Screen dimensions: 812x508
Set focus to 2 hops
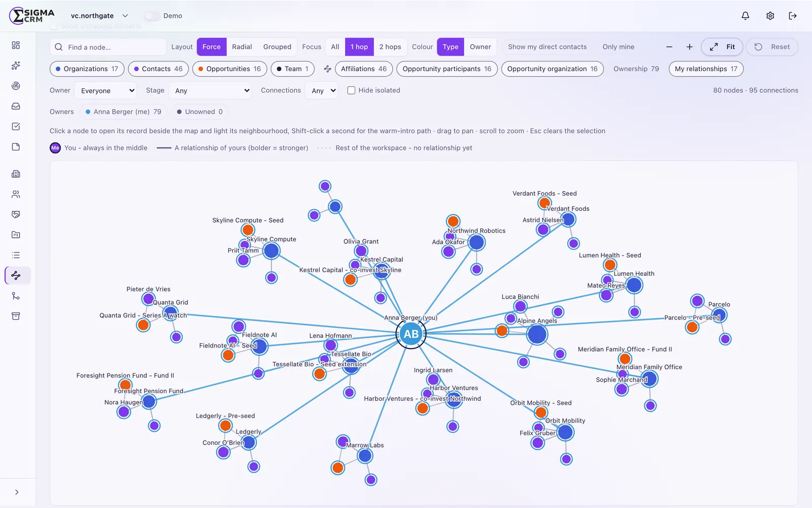pyautogui.click(x=390, y=47)
